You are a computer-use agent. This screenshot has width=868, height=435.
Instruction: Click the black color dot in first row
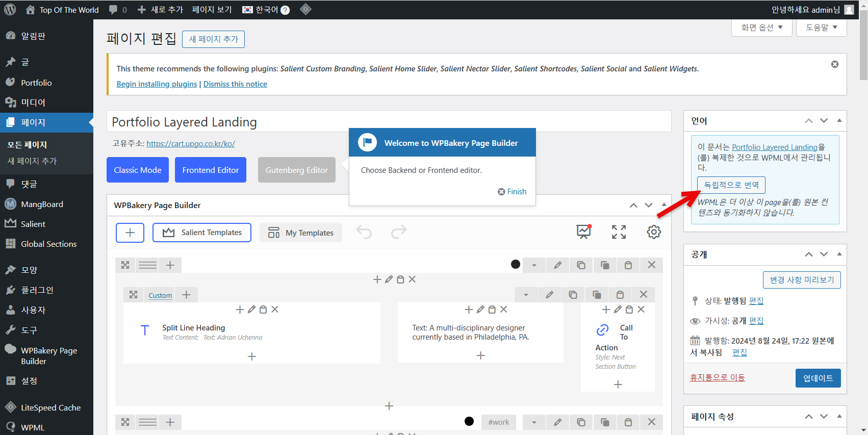pyautogui.click(x=516, y=264)
